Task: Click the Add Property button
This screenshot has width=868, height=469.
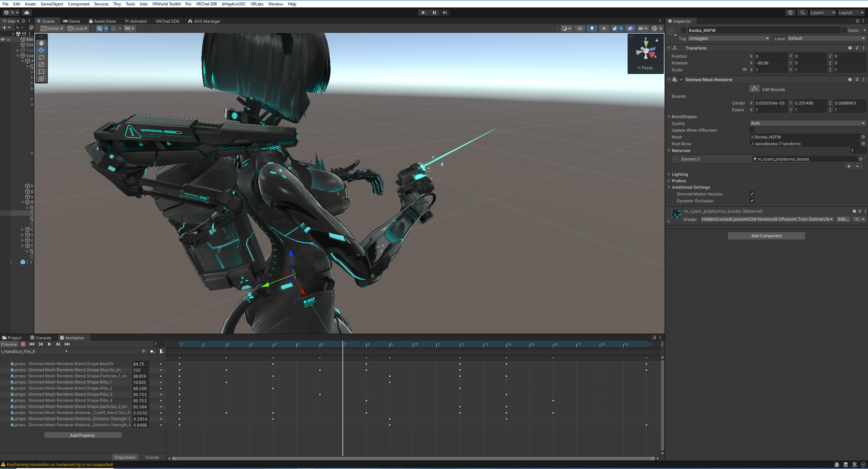Action: pos(83,435)
